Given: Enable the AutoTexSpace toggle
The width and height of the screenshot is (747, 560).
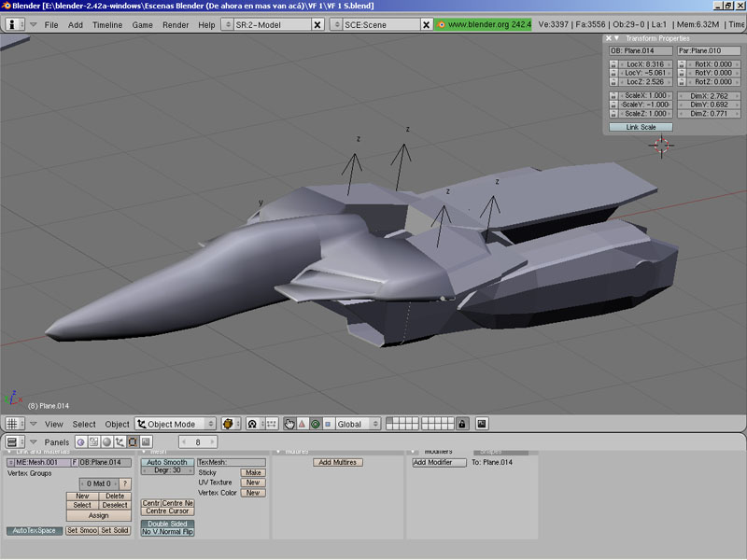Looking at the screenshot, I should coord(35,530).
